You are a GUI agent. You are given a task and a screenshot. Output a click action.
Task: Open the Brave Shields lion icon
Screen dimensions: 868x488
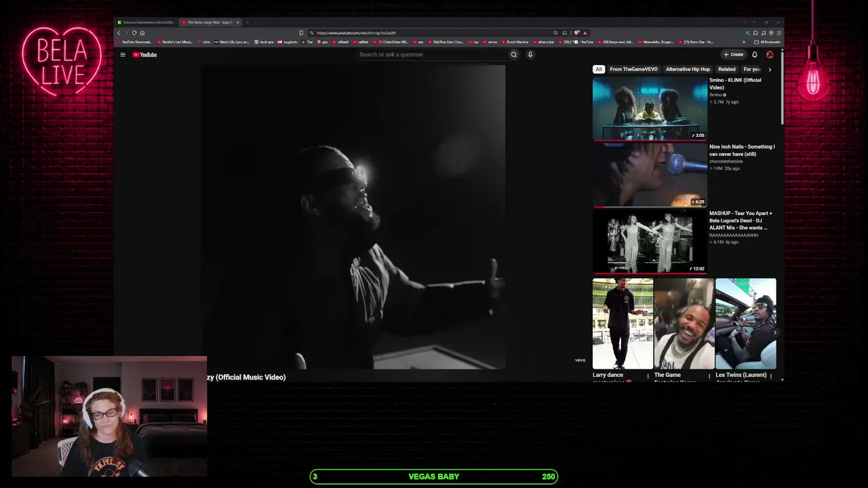577,33
